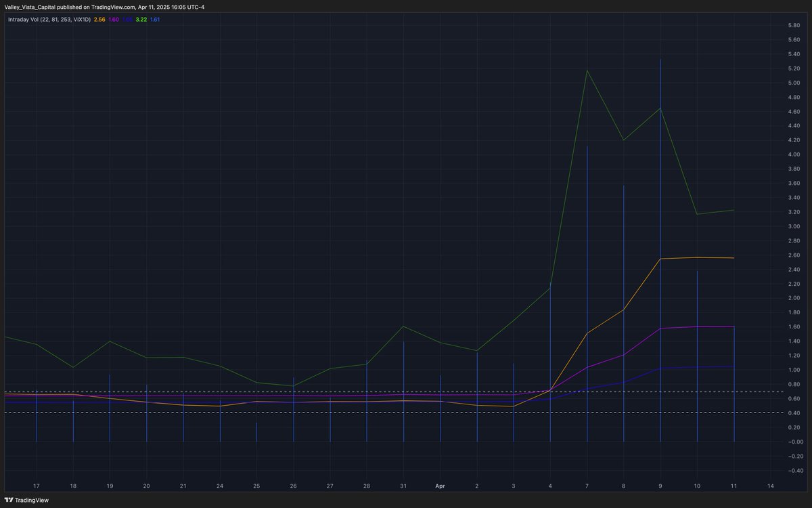Click the 1.60 price axis label
Viewport: 812px width, 508px height.
794,326
